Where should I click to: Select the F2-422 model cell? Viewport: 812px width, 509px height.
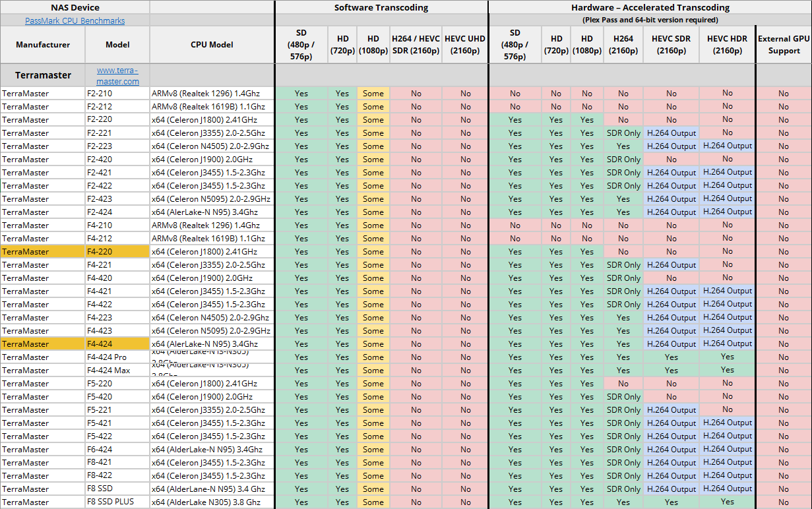[x=117, y=185]
